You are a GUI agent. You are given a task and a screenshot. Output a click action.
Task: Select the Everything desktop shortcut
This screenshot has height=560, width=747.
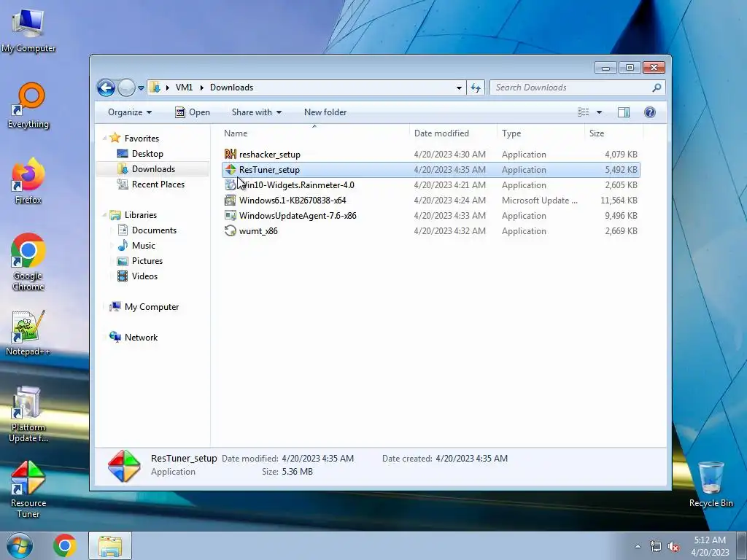(28, 106)
